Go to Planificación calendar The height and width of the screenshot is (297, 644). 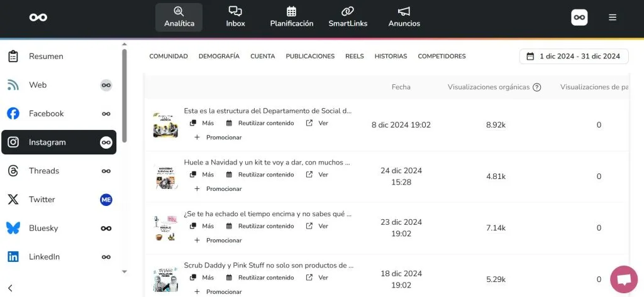[291, 17]
